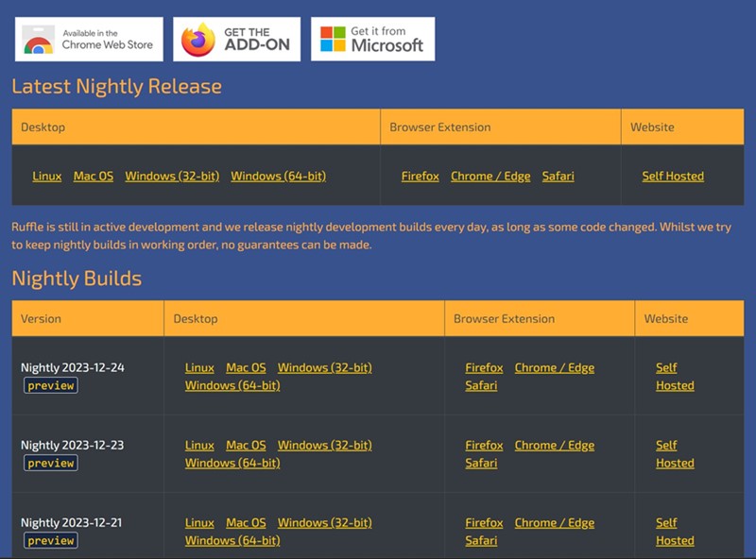
Task: Get Safari extension for Nightly 2023-12-23
Action: (x=481, y=463)
